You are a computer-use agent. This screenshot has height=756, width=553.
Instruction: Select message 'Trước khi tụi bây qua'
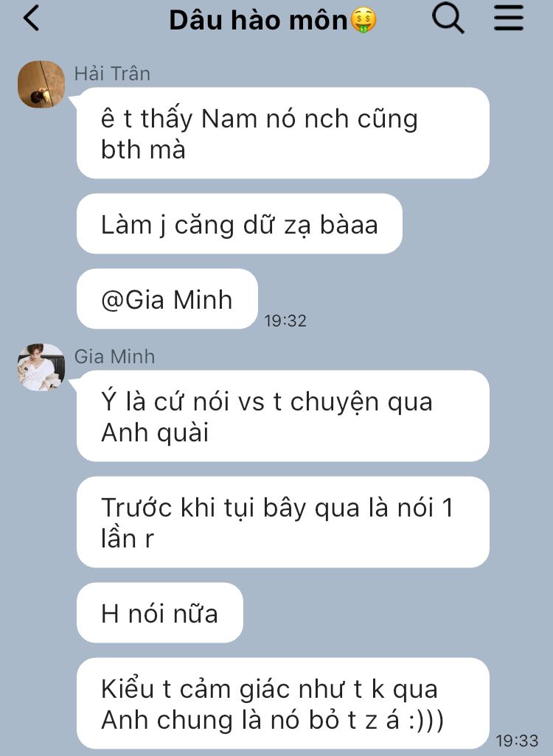(x=283, y=522)
